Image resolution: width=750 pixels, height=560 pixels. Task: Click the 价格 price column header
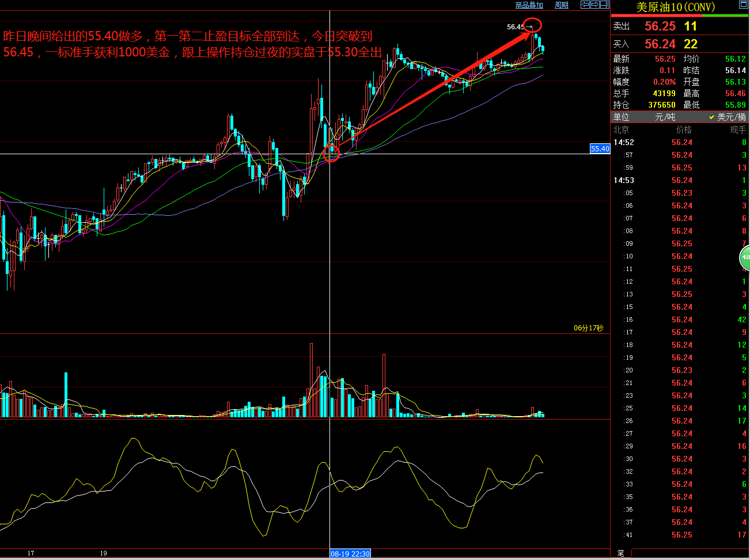click(x=684, y=129)
